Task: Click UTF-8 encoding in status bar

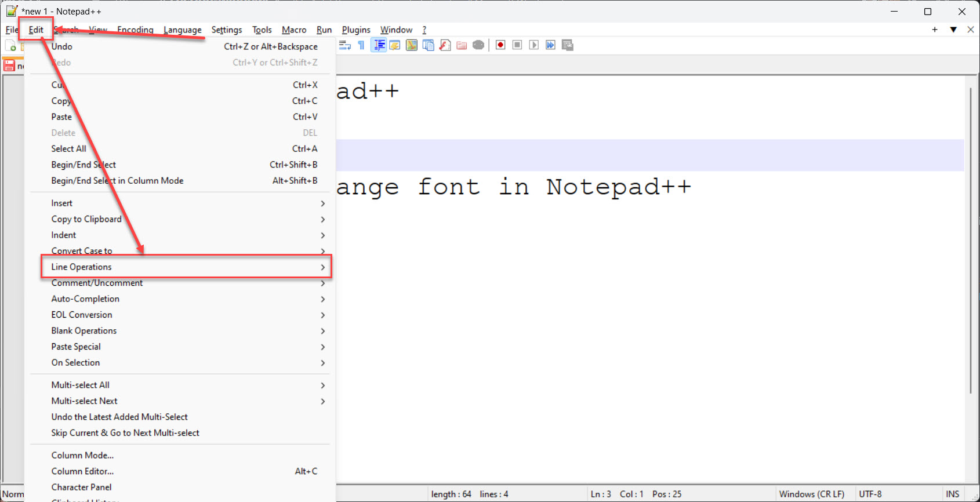Action: pyautogui.click(x=870, y=494)
